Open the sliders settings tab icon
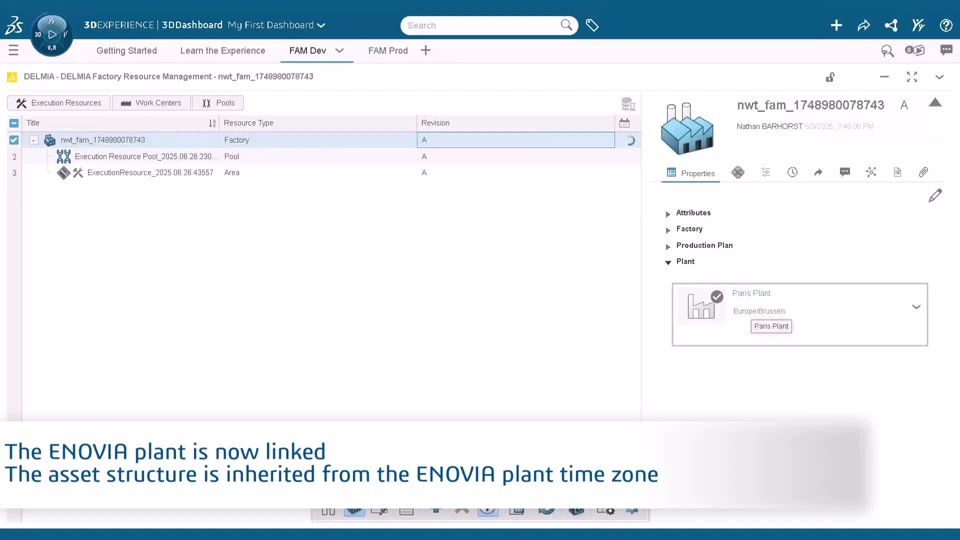The height and width of the screenshot is (540, 960). 766,173
